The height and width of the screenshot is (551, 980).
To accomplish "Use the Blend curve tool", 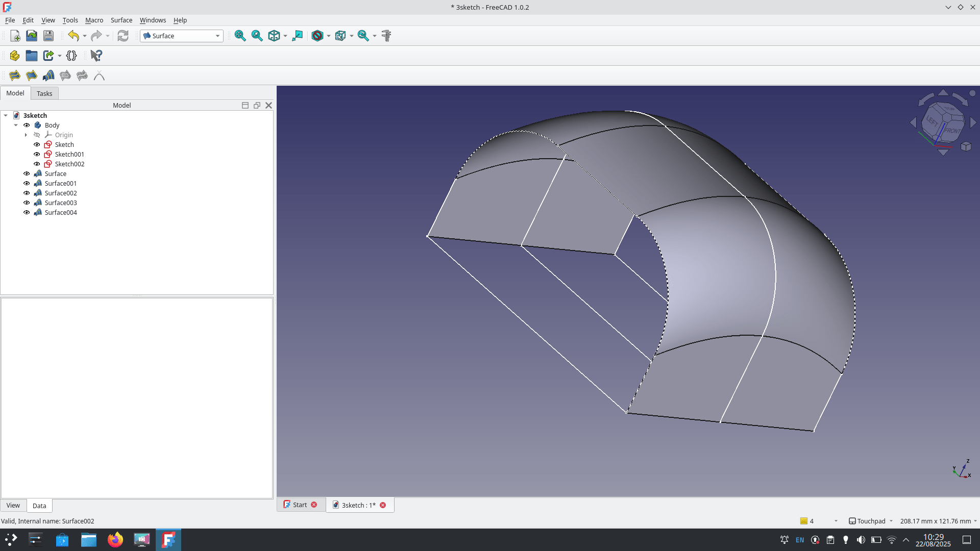I will [99, 76].
